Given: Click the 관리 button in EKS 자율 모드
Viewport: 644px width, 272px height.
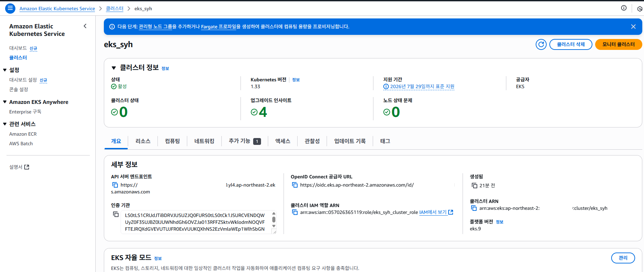Looking at the screenshot, I should (623, 258).
